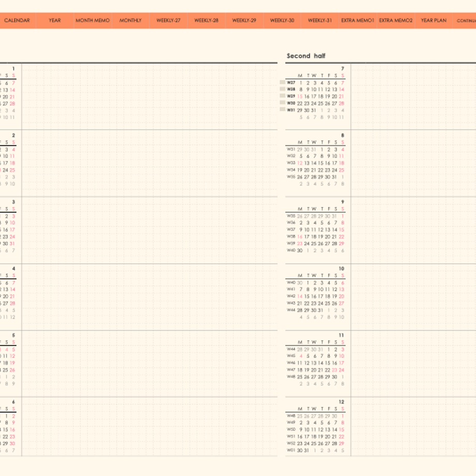The height and width of the screenshot is (476, 476).
Task: Click the Second half heading
Action: pyautogui.click(x=306, y=56)
